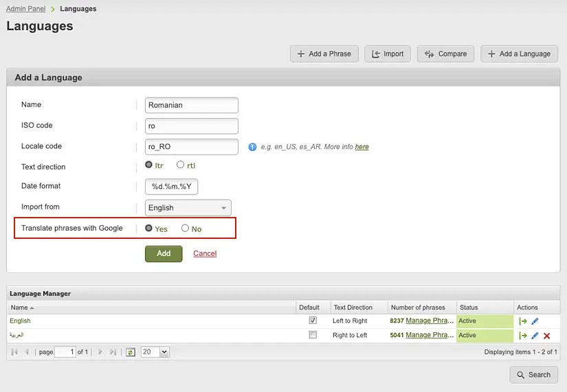Select rtl text direction
This screenshot has height=392, width=567.
click(x=180, y=165)
